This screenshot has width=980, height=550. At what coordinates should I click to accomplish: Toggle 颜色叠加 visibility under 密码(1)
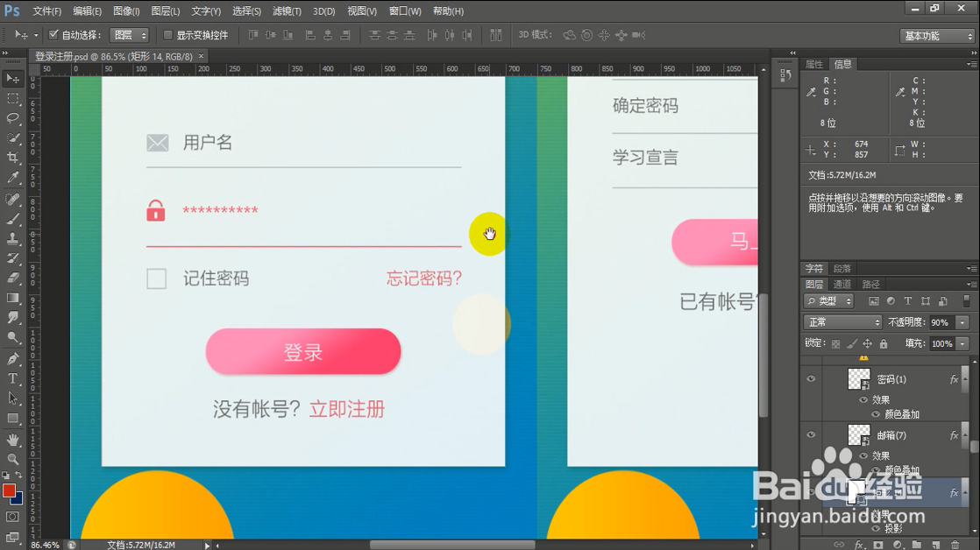(x=876, y=414)
